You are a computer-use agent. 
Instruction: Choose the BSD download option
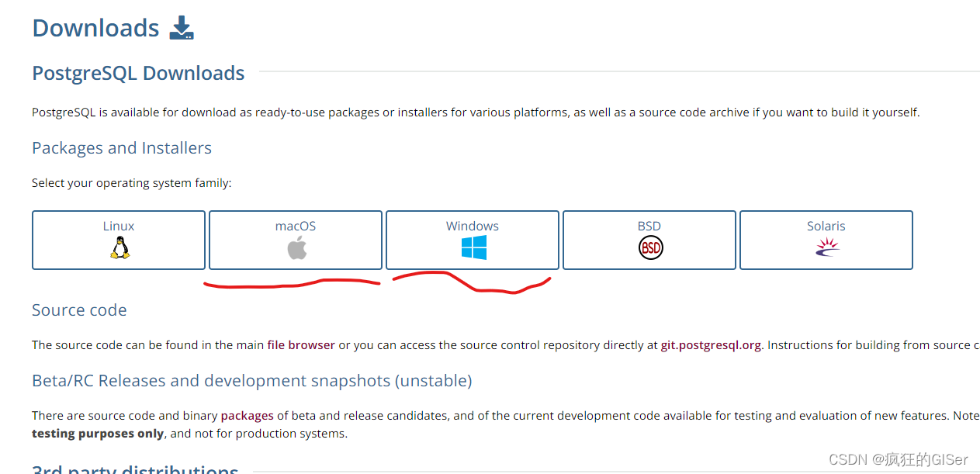pos(649,240)
